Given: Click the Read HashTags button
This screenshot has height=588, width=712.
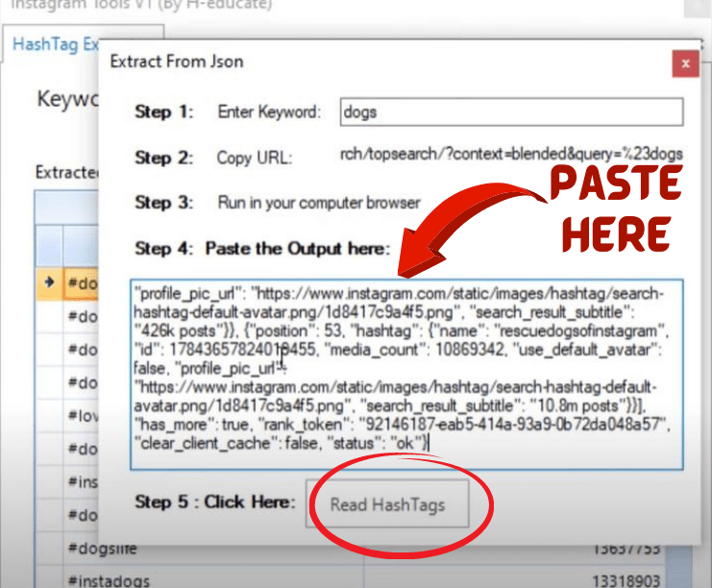Looking at the screenshot, I should 387,504.
